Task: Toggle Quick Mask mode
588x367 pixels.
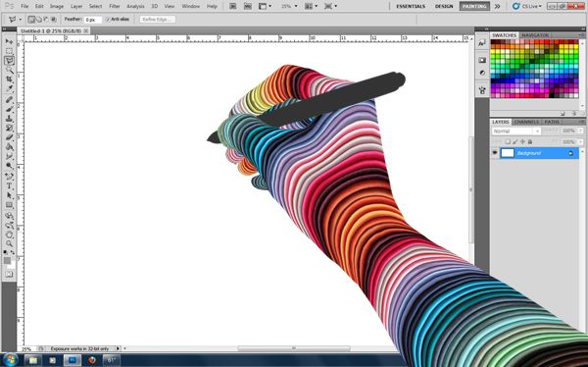Action: click(x=9, y=274)
